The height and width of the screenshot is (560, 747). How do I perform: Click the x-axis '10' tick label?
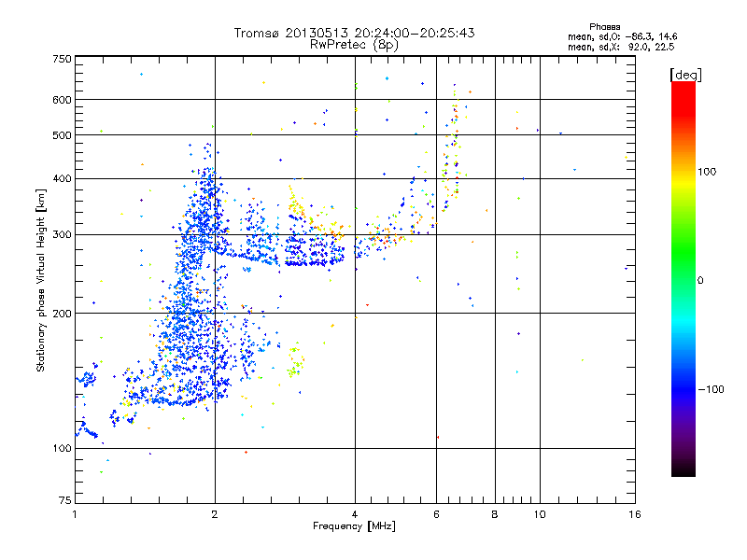tap(540, 514)
